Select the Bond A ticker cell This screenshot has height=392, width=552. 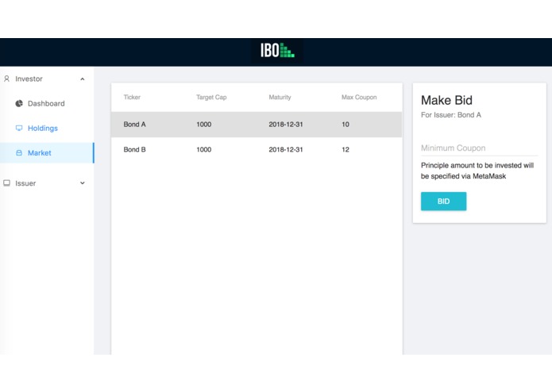point(134,124)
